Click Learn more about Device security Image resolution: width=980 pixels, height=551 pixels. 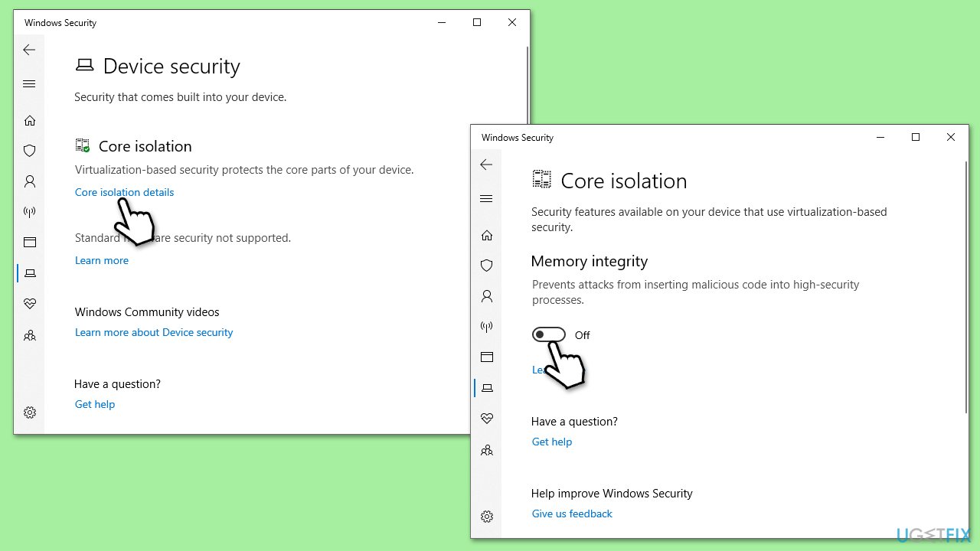point(153,332)
